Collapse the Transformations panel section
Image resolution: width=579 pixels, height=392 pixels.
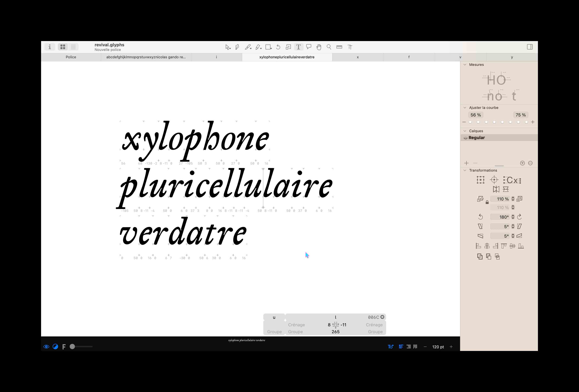[x=465, y=170]
